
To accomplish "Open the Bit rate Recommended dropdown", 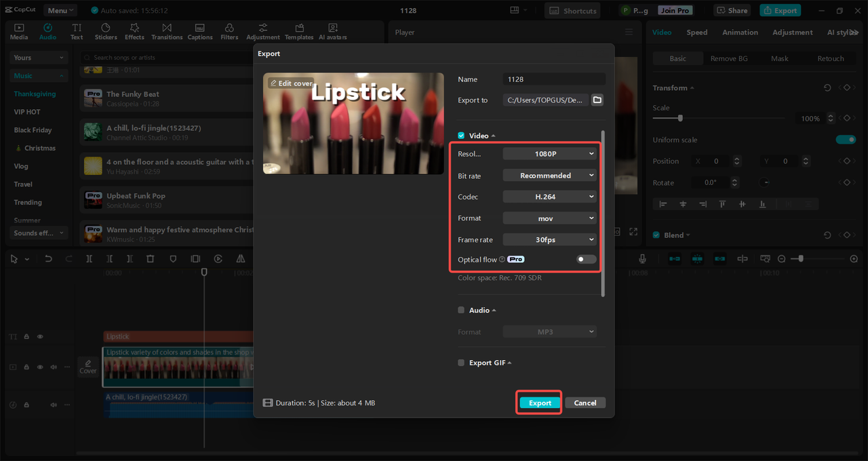I will [x=550, y=176].
